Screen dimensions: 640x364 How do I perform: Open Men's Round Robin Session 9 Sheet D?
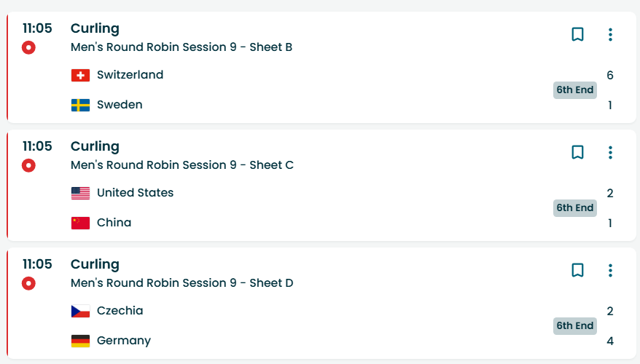click(182, 283)
